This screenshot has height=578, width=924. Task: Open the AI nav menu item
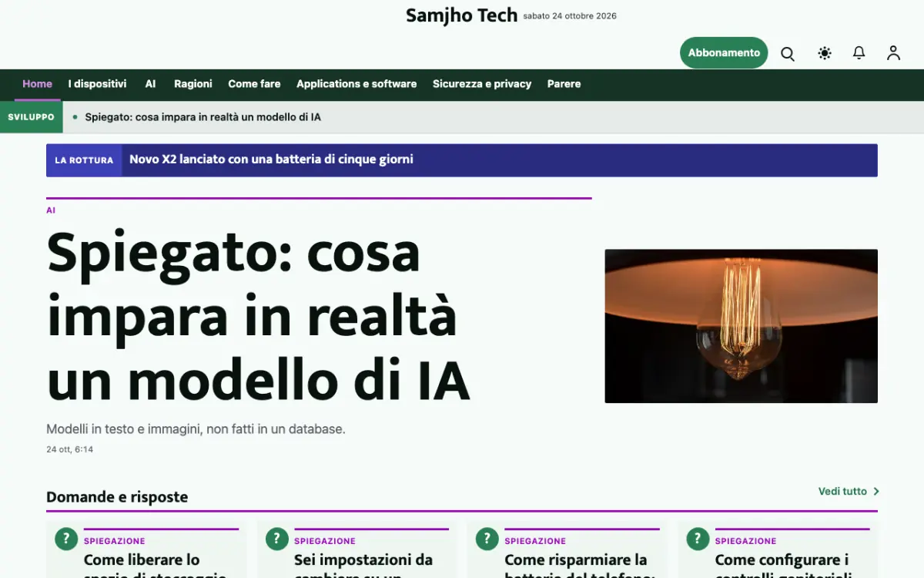click(150, 84)
